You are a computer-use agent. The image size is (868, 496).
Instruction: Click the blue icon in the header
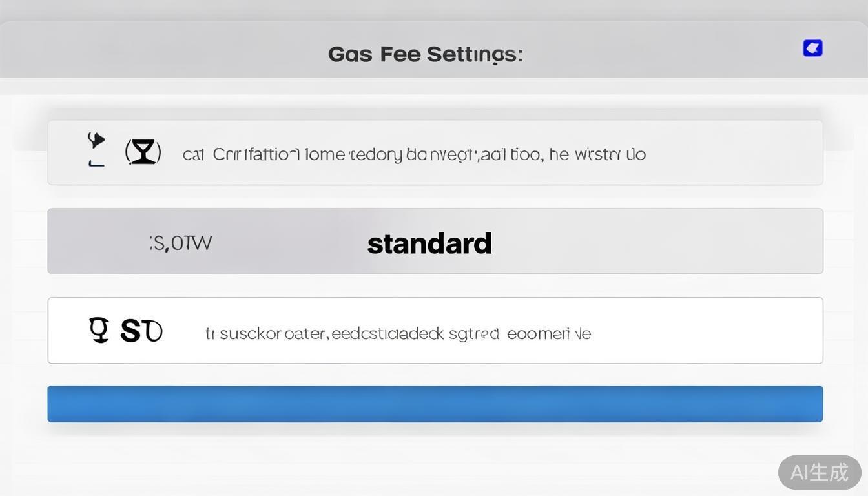[x=812, y=48]
